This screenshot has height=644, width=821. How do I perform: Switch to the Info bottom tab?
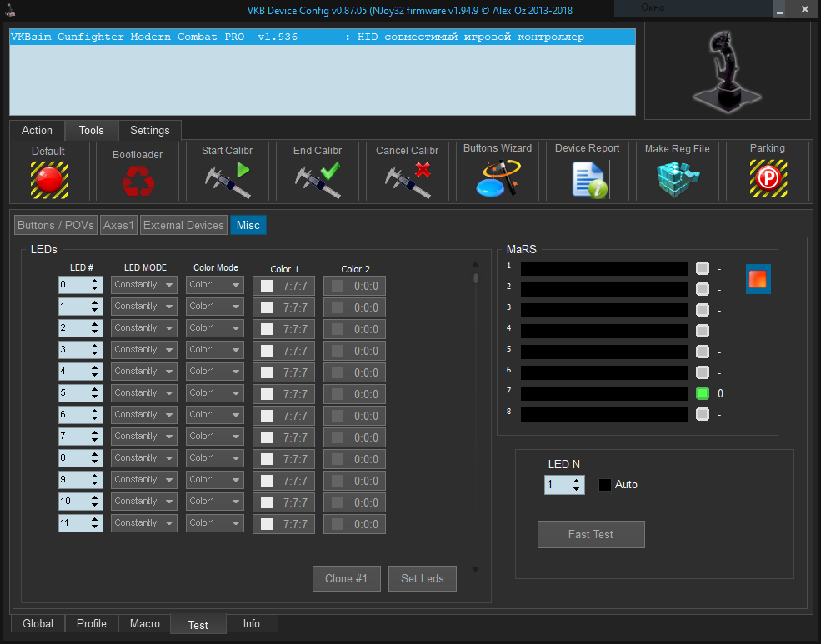click(x=252, y=624)
